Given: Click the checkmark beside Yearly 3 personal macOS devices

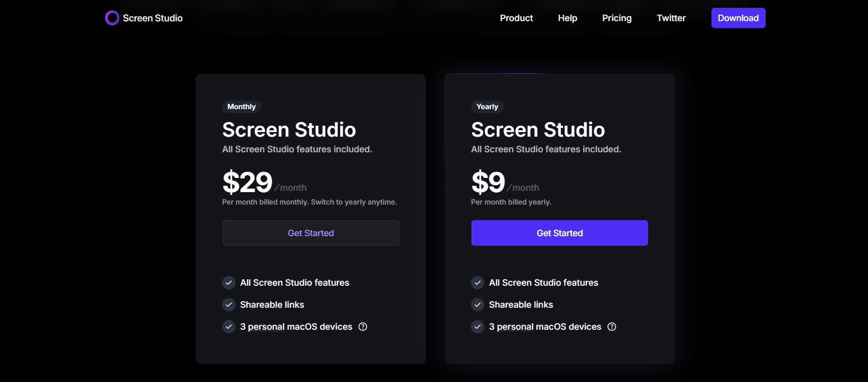Looking at the screenshot, I should (x=477, y=327).
